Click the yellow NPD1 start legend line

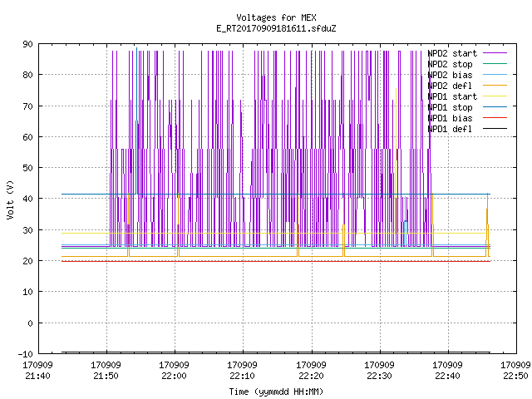[495, 96]
